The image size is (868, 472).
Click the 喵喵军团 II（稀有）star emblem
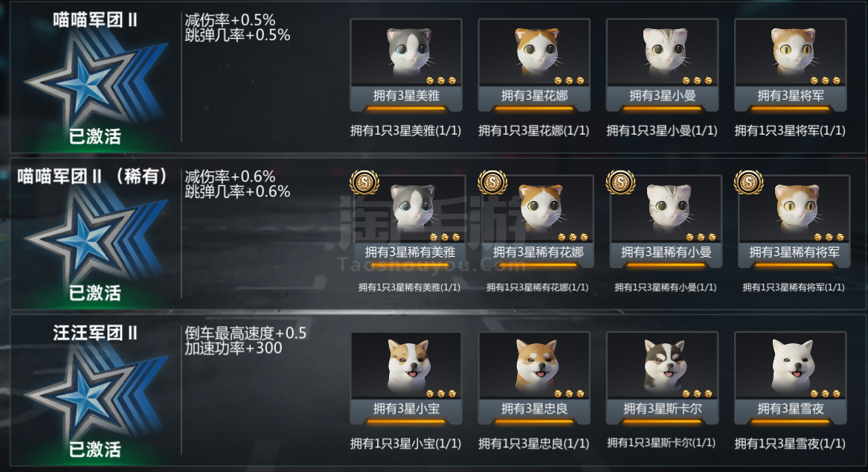(94, 235)
